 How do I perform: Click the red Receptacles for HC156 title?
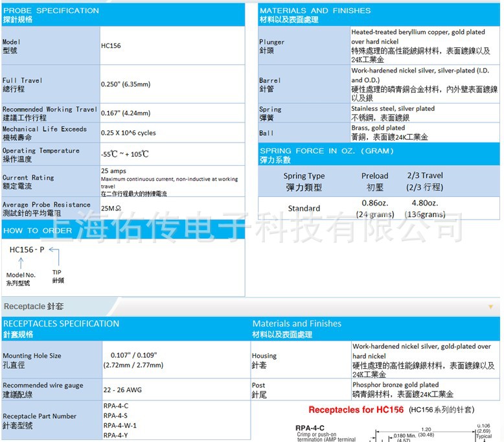[356, 410]
